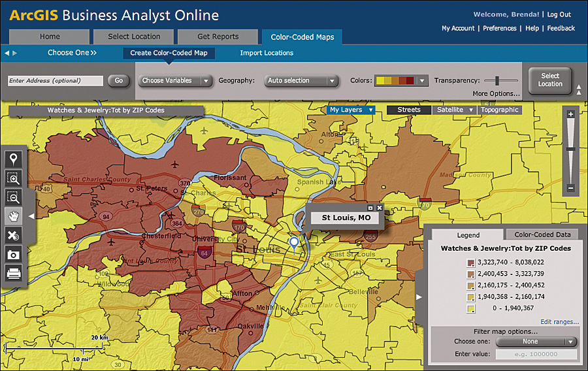Open the Feedback link

[x=561, y=29]
